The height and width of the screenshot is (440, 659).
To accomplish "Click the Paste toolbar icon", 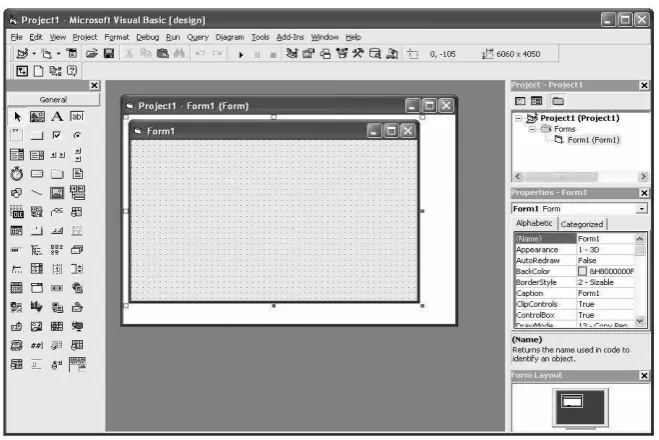I will click(x=163, y=53).
